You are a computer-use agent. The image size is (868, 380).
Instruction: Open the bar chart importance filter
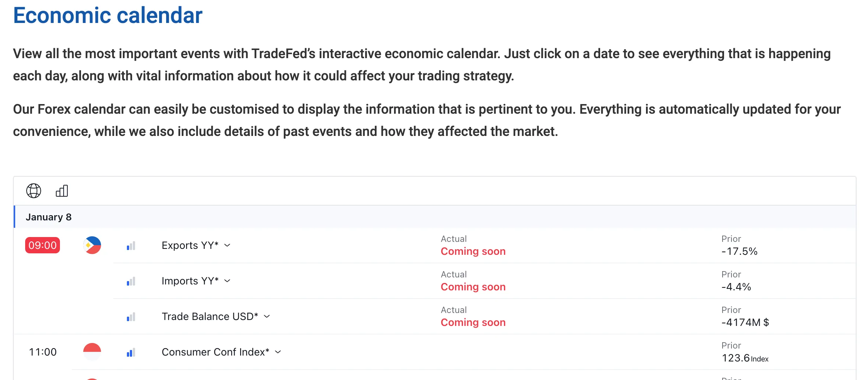pos(62,191)
